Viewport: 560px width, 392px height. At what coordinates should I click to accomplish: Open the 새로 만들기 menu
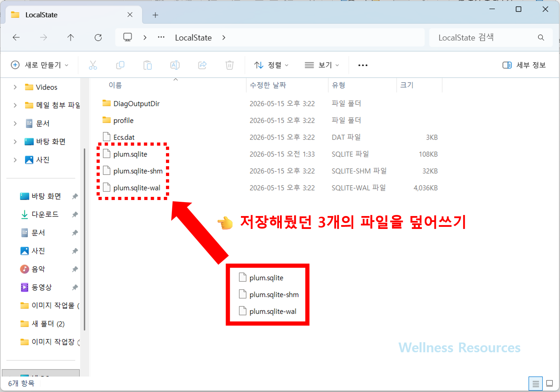tap(40, 65)
